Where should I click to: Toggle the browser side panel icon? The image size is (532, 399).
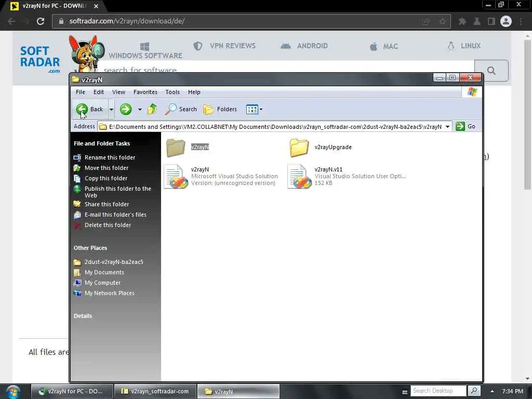coord(491,21)
